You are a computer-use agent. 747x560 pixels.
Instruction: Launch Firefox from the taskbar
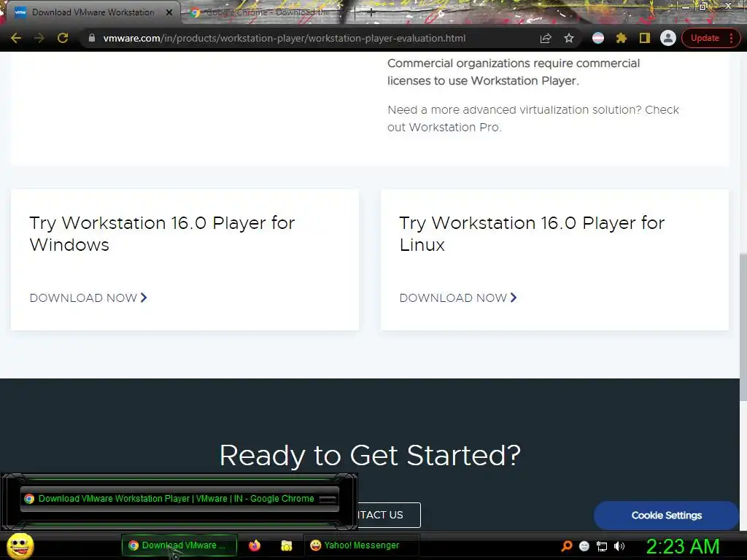[255, 545]
